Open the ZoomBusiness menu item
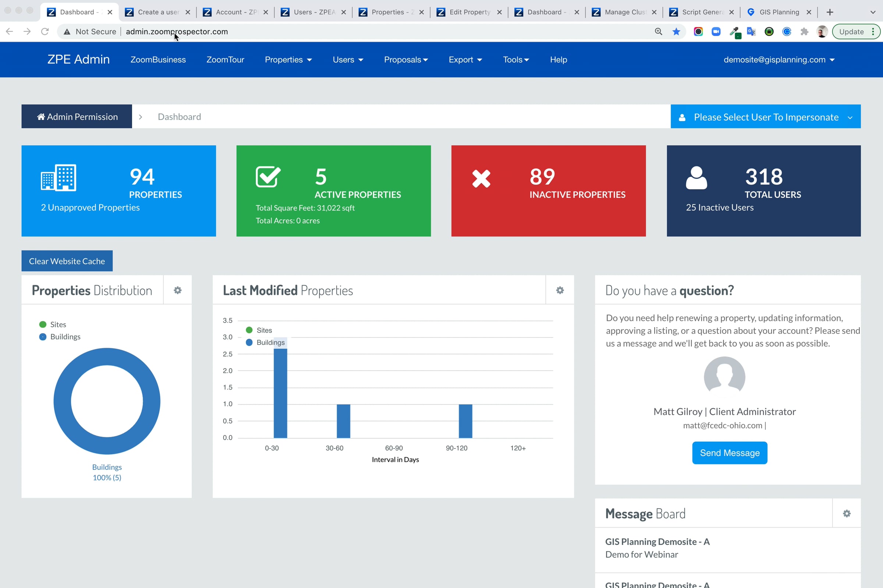The width and height of the screenshot is (883, 588). point(158,60)
